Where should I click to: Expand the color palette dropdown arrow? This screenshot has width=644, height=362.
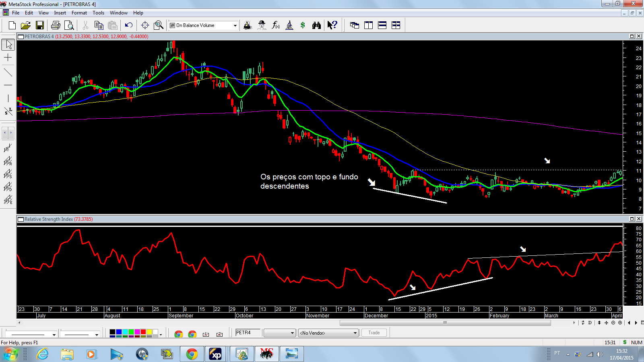click(x=161, y=335)
